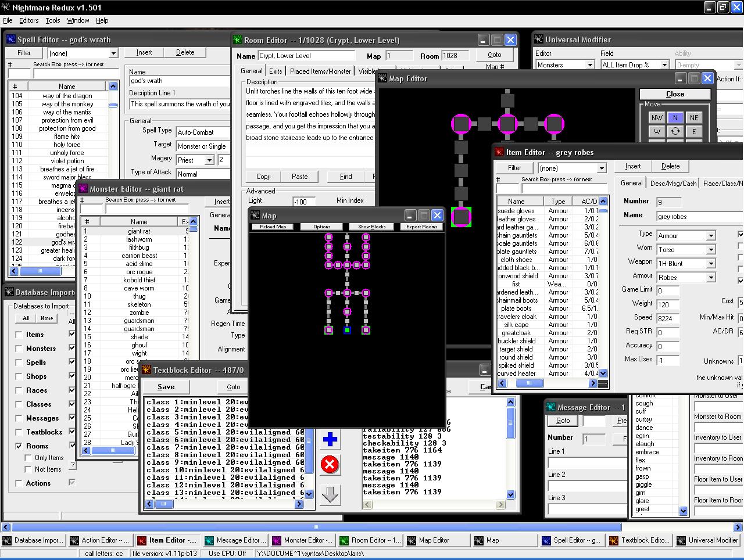
Task: Click the Room Editor Name input field
Action: pyautogui.click(x=306, y=56)
